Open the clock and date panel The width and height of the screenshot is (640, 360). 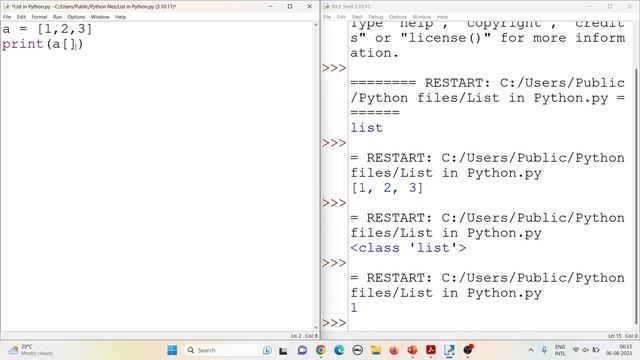coord(619,350)
